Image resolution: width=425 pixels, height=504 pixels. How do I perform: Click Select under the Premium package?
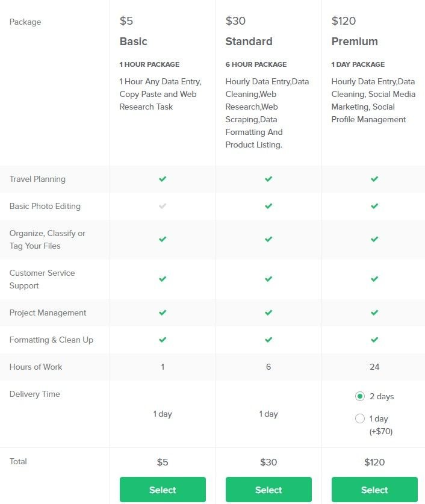click(x=374, y=490)
